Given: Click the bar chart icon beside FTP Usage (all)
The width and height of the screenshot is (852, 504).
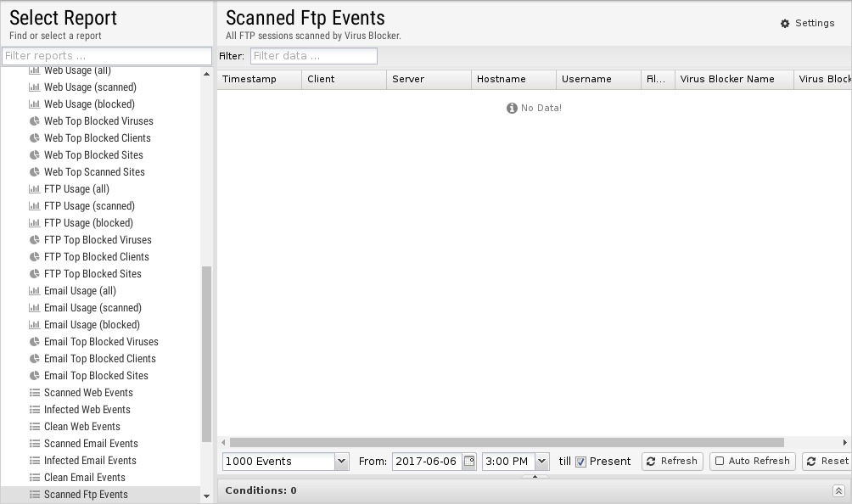Looking at the screenshot, I should (x=34, y=189).
